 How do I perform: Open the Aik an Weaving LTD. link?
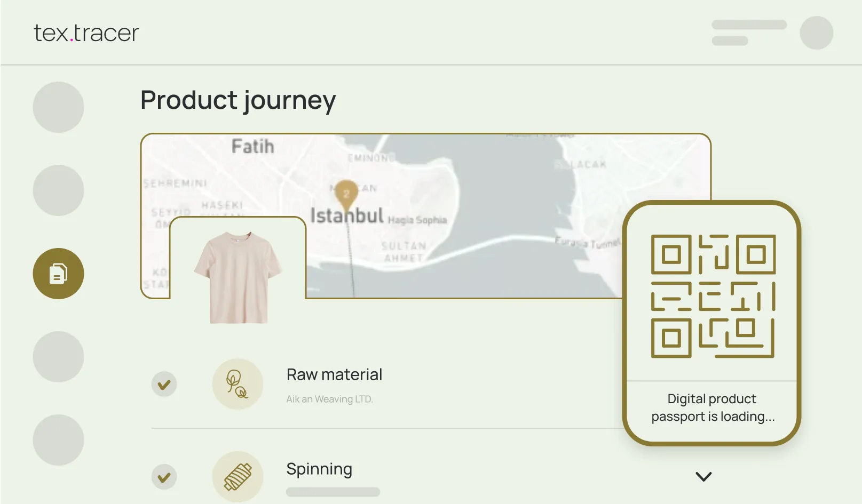[329, 398]
